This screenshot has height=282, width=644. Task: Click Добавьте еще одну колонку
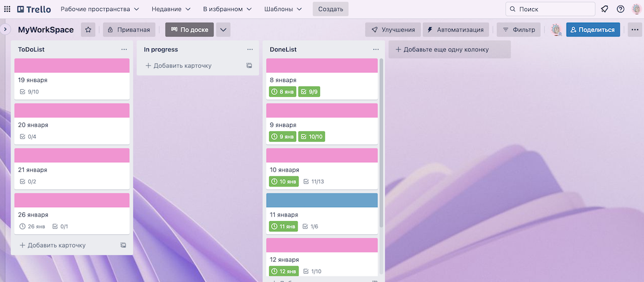[450, 50]
